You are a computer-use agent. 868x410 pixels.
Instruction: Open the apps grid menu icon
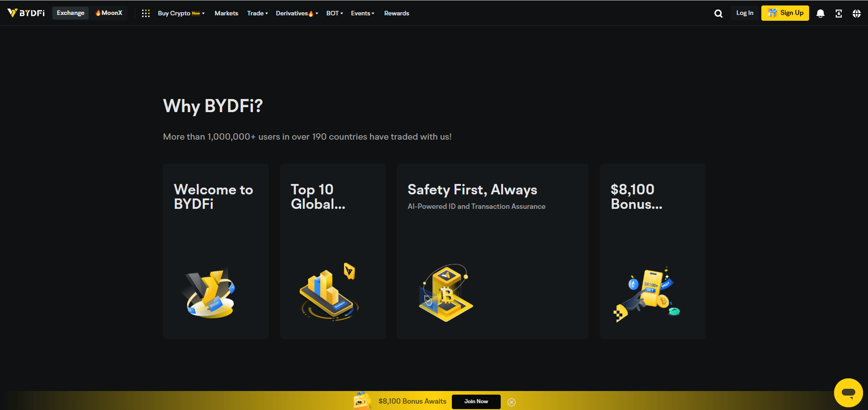pyautogui.click(x=146, y=14)
